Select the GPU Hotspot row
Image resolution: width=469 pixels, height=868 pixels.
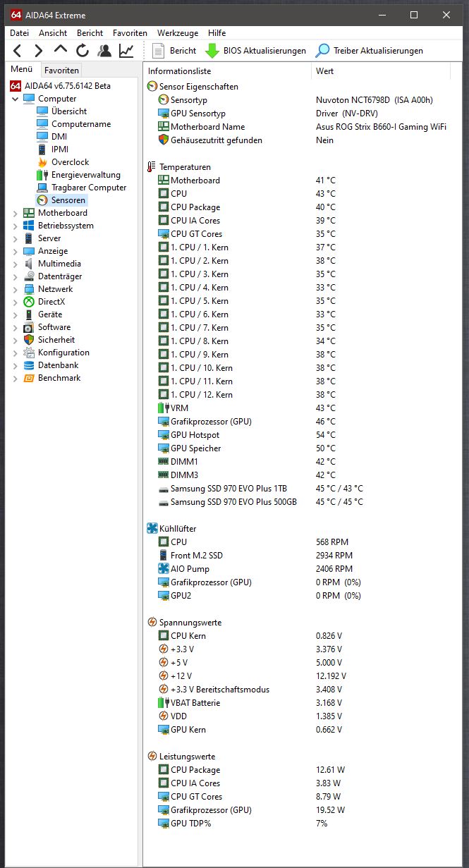coord(297,435)
